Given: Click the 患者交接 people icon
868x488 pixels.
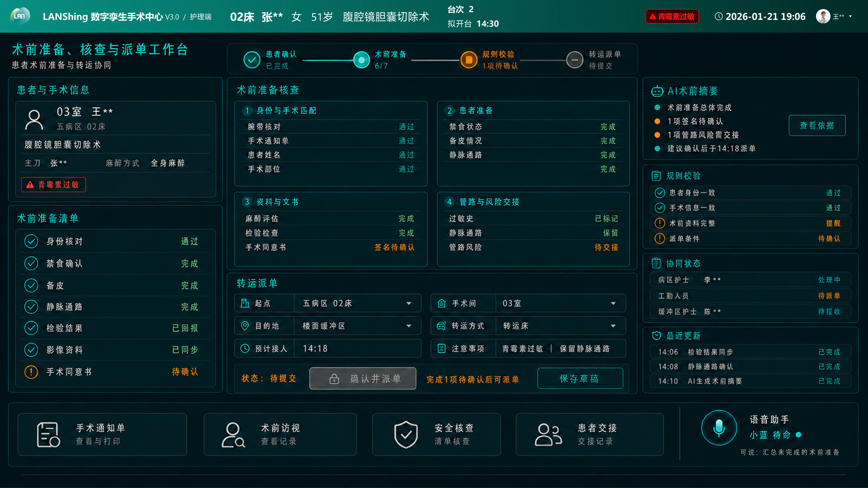Looking at the screenshot, I should (x=548, y=435).
